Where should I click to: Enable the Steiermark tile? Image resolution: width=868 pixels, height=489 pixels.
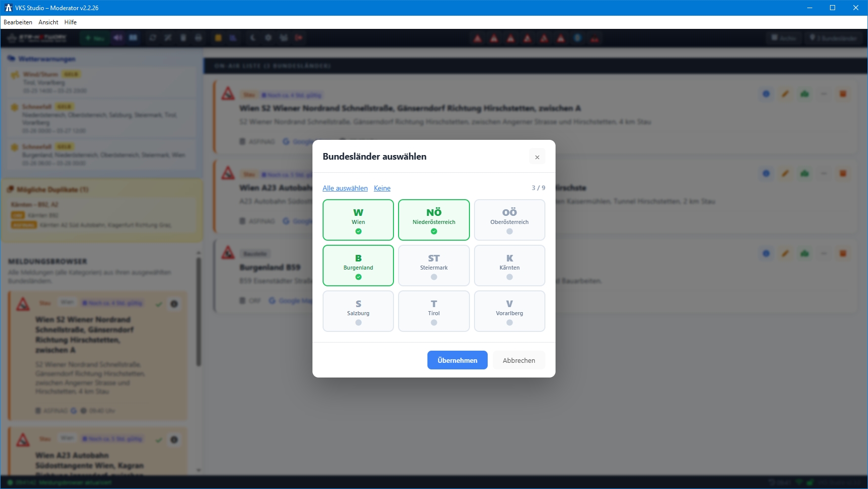(x=433, y=266)
